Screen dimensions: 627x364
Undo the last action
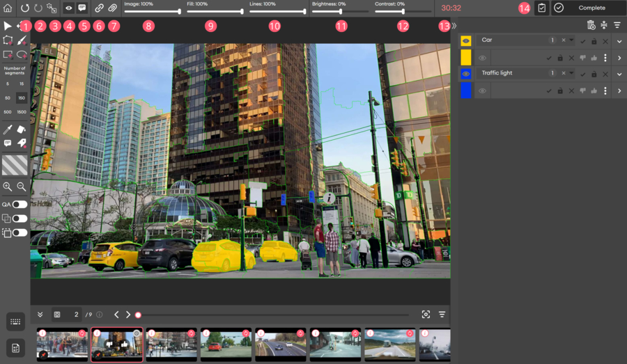pos(25,8)
